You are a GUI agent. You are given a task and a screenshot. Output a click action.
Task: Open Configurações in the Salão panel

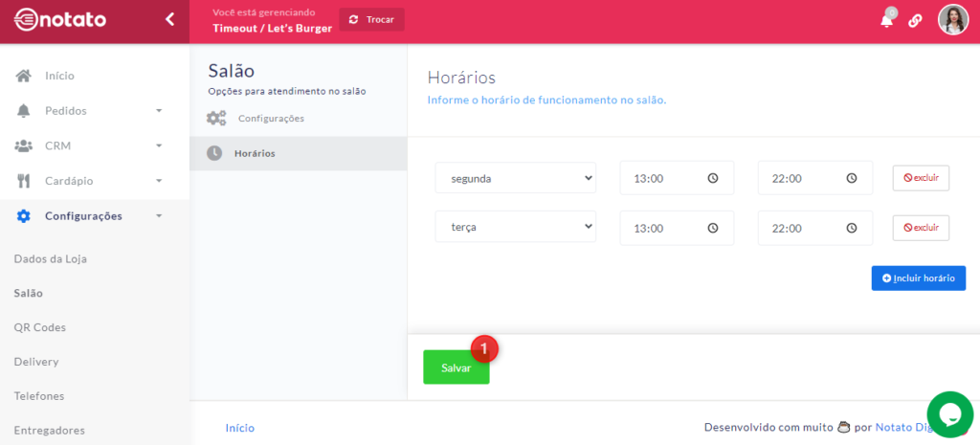coord(270,119)
